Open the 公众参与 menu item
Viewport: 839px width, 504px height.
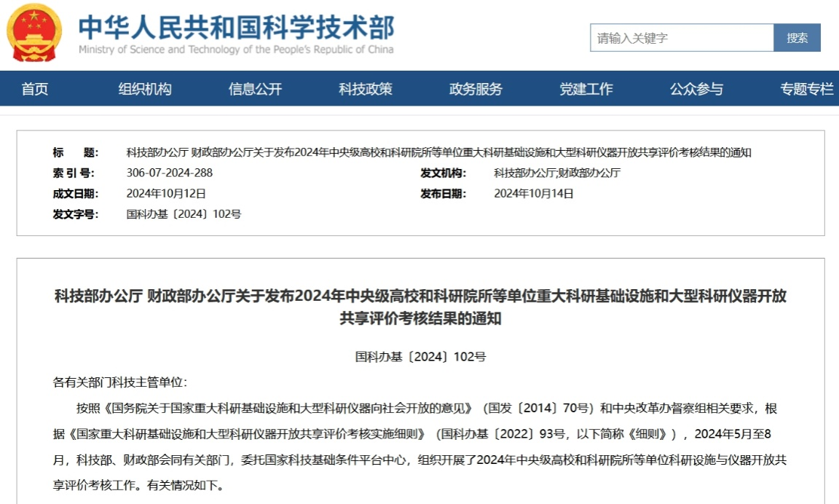point(696,89)
